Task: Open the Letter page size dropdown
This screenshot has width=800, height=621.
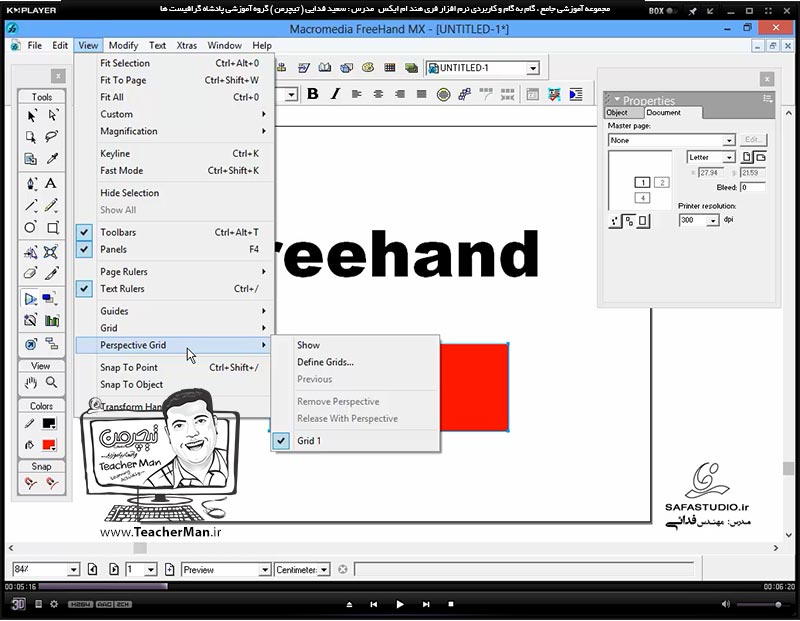Action: tap(729, 157)
